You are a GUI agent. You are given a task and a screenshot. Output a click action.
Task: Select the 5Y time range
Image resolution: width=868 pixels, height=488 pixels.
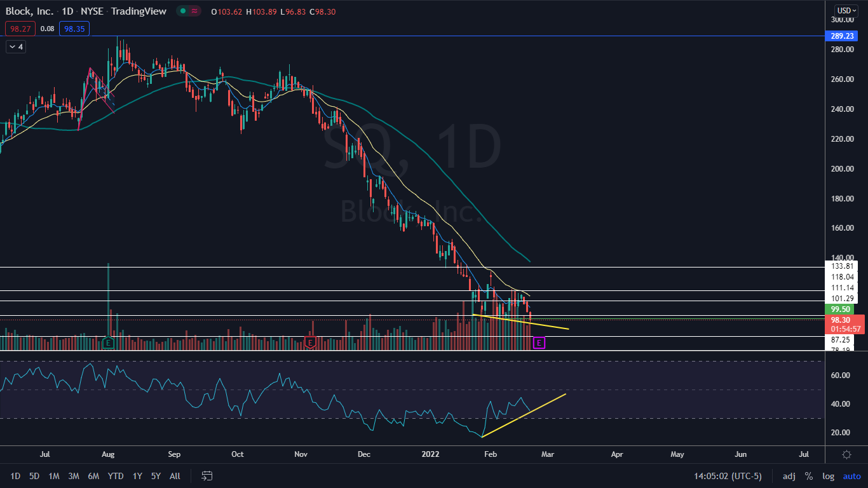(x=156, y=476)
